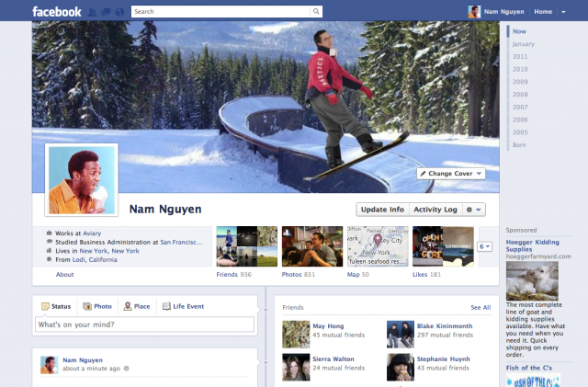This screenshot has height=387, width=588.
Task: Click post author small avatar
Action: point(49,365)
